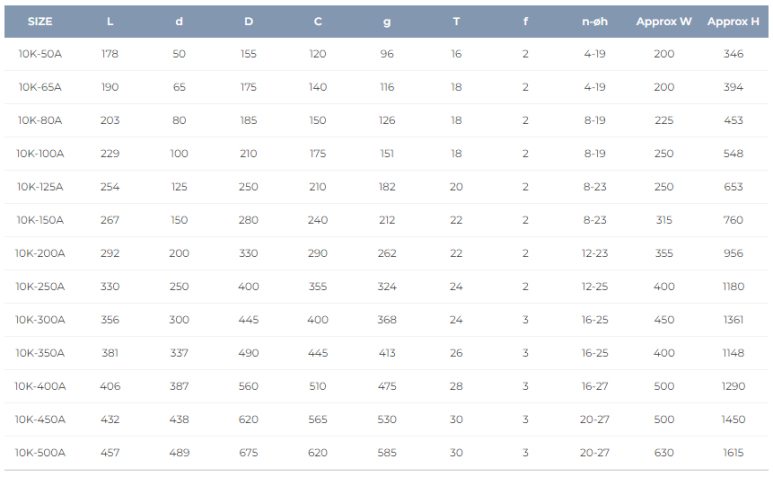Image resolution: width=773 pixels, height=477 pixels.
Task: Click the Approx H column header
Action: click(x=733, y=22)
